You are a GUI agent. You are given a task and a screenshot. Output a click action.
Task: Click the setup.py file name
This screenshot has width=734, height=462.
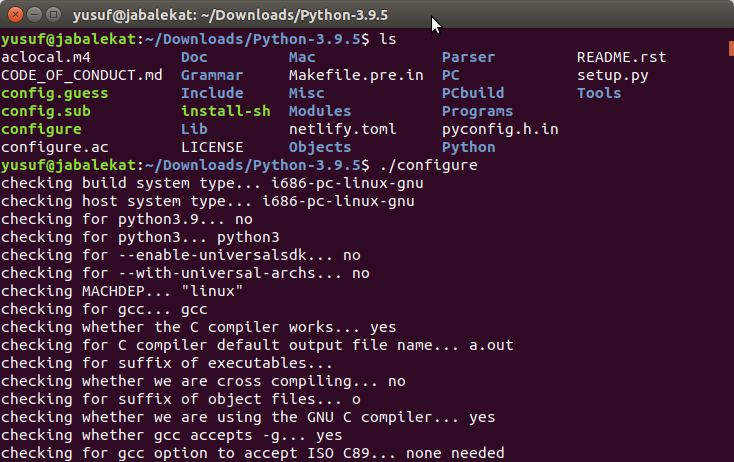(x=613, y=75)
